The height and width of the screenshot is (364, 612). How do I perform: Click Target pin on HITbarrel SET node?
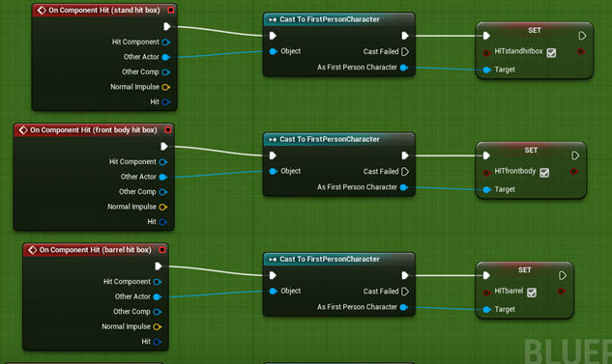(x=486, y=309)
